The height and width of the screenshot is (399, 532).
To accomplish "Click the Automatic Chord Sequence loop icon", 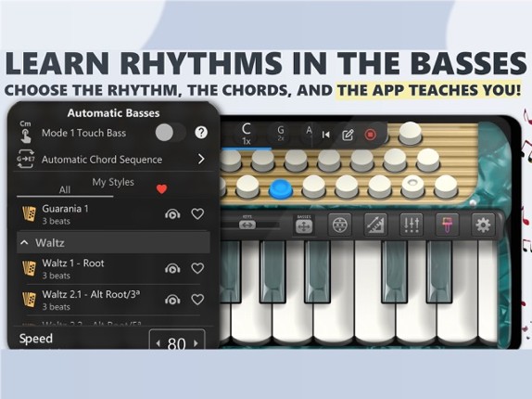I will [x=26, y=159].
